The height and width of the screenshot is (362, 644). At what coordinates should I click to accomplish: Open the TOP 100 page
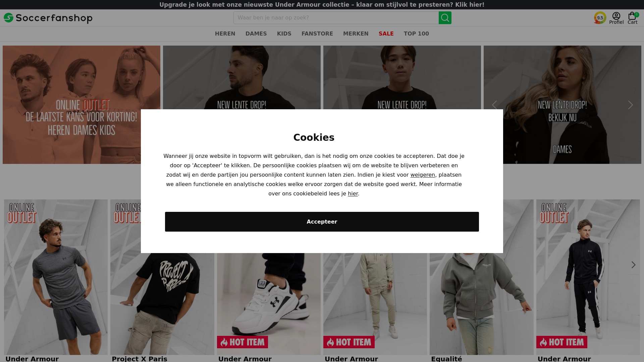[x=416, y=34]
